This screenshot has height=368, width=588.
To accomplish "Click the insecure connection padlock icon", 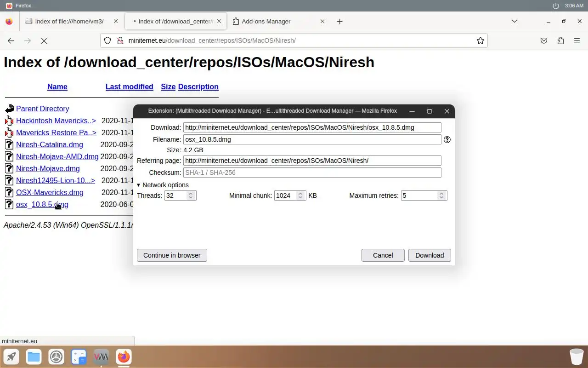I will pos(120,40).
